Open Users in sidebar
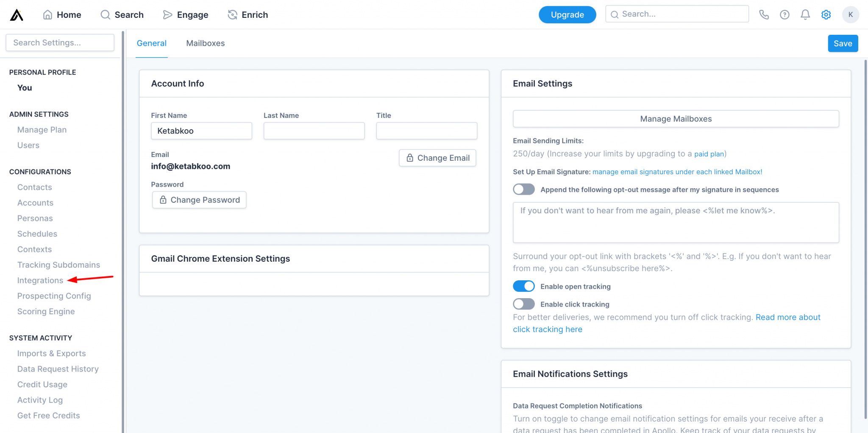 (x=28, y=145)
